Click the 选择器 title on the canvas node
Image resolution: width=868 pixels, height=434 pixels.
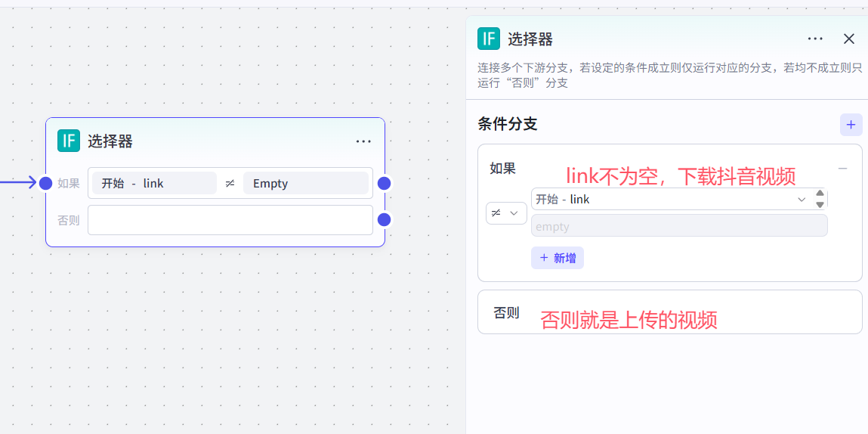110,141
